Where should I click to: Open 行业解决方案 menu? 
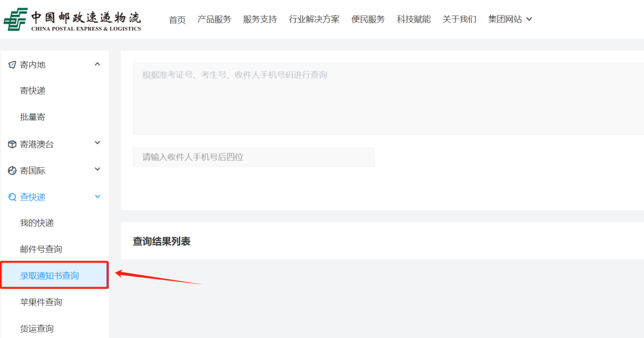pyautogui.click(x=314, y=19)
